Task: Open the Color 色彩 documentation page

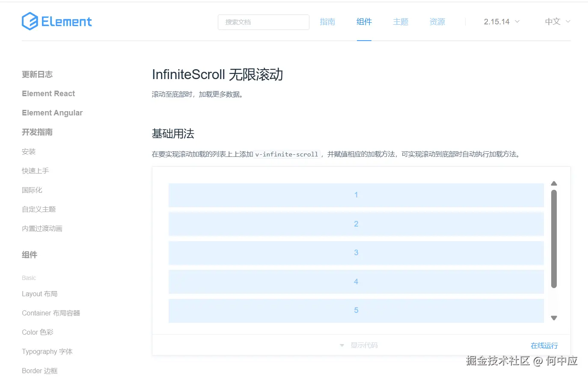Action: 38,332
